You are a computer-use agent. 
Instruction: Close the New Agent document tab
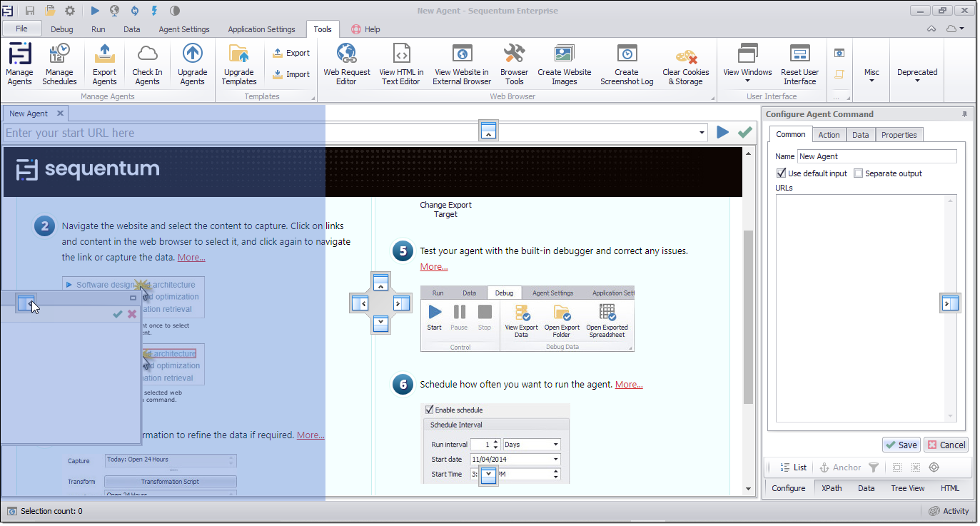click(x=60, y=113)
